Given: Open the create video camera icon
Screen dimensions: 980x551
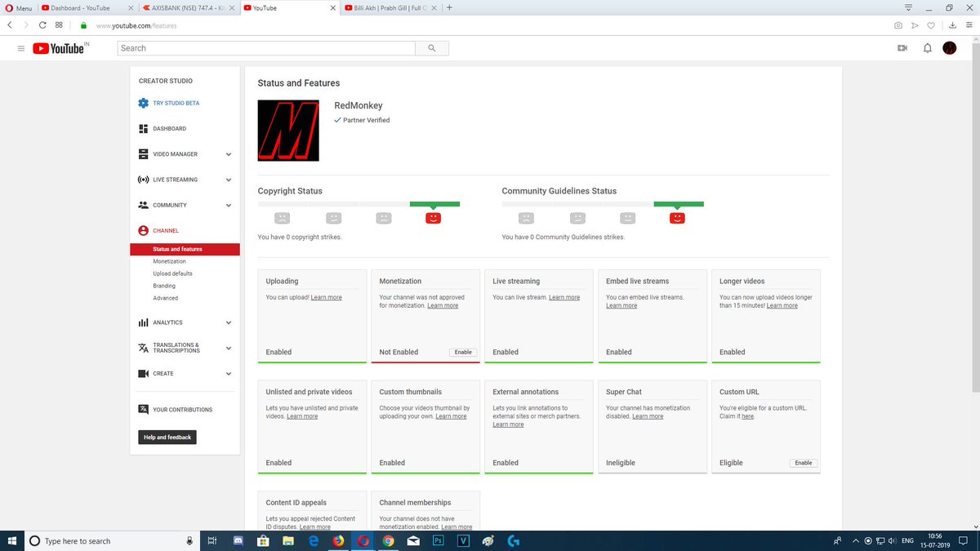Looking at the screenshot, I should (x=902, y=48).
